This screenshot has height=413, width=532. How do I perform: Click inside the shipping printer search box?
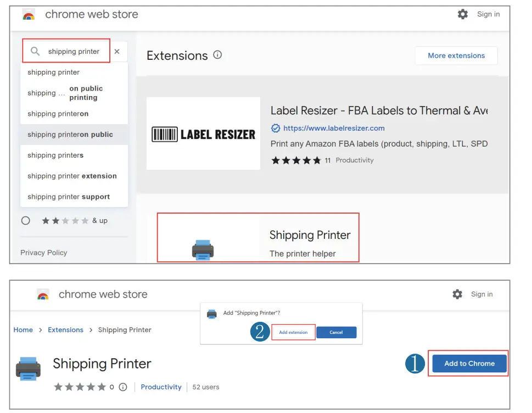(x=74, y=51)
